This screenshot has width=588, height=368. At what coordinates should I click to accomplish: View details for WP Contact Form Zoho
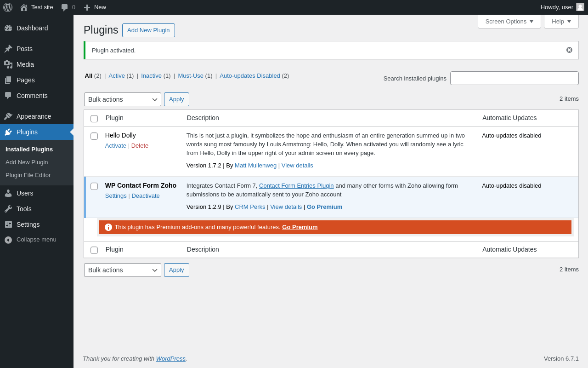pyautogui.click(x=286, y=207)
